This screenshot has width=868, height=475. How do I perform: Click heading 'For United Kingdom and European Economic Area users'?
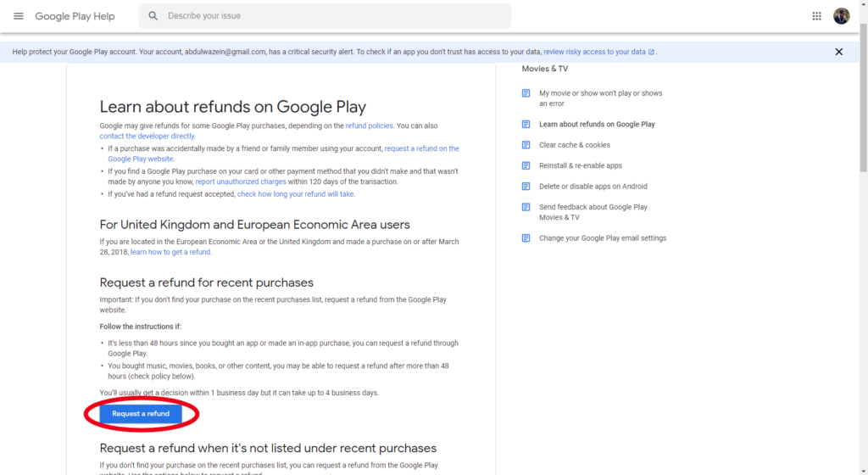254,225
